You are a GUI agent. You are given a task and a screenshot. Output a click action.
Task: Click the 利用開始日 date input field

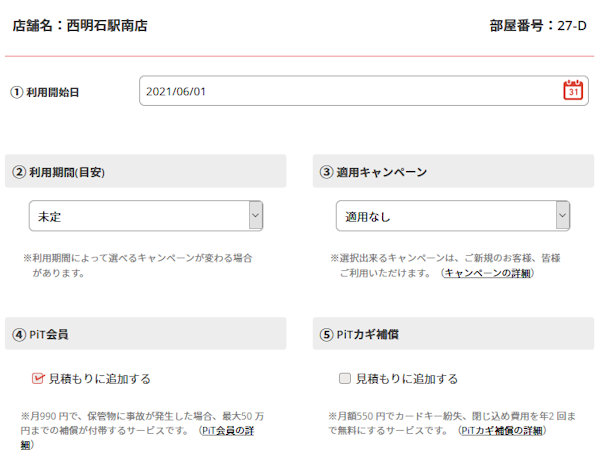364,91
